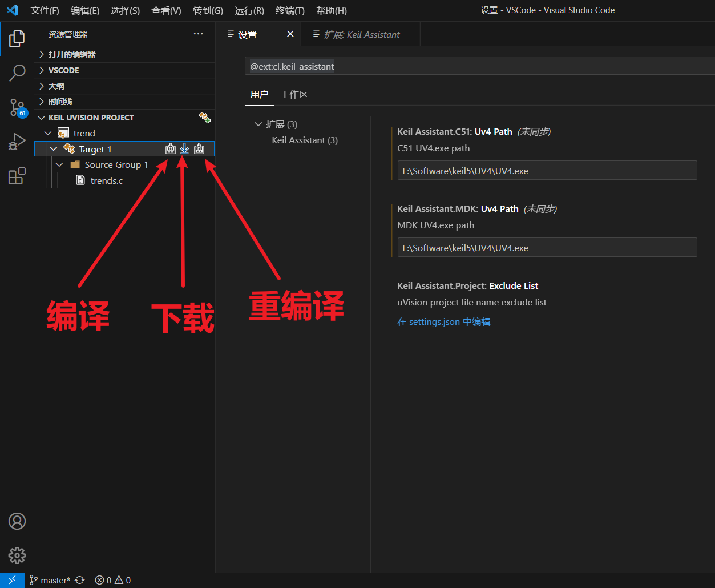Click the download icon on Target 1

pyautogui.click(x=184, y=149)
